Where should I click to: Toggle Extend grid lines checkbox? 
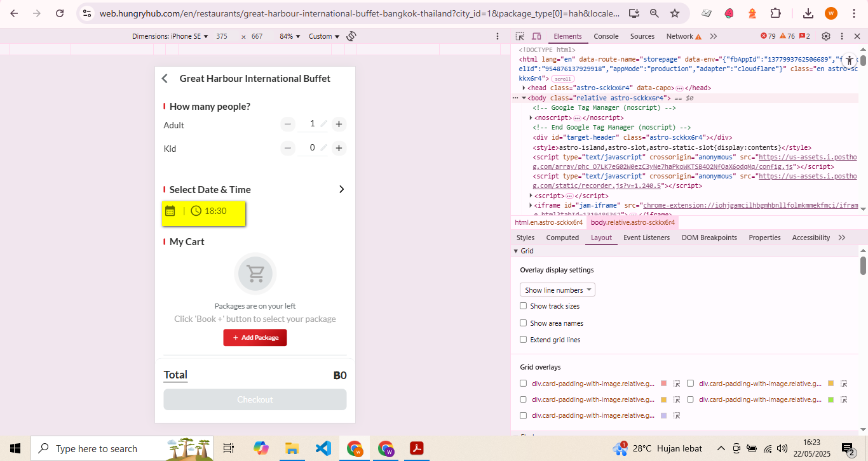524,340
